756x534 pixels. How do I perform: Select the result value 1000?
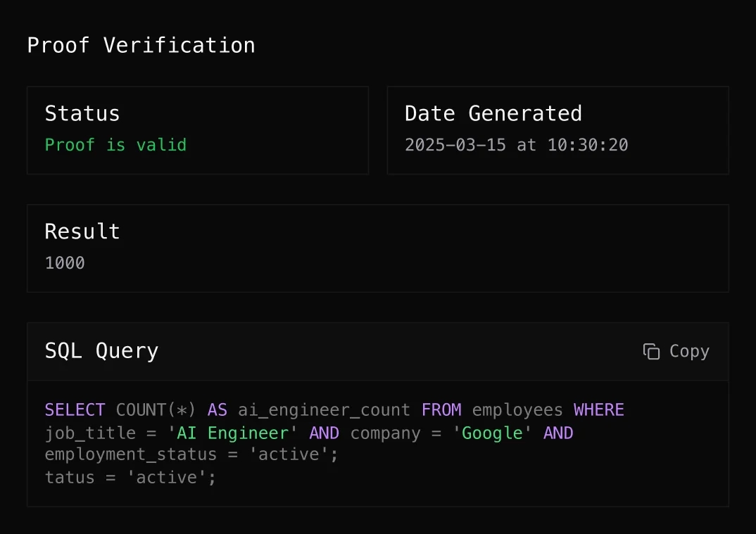[x=65, y=263]
